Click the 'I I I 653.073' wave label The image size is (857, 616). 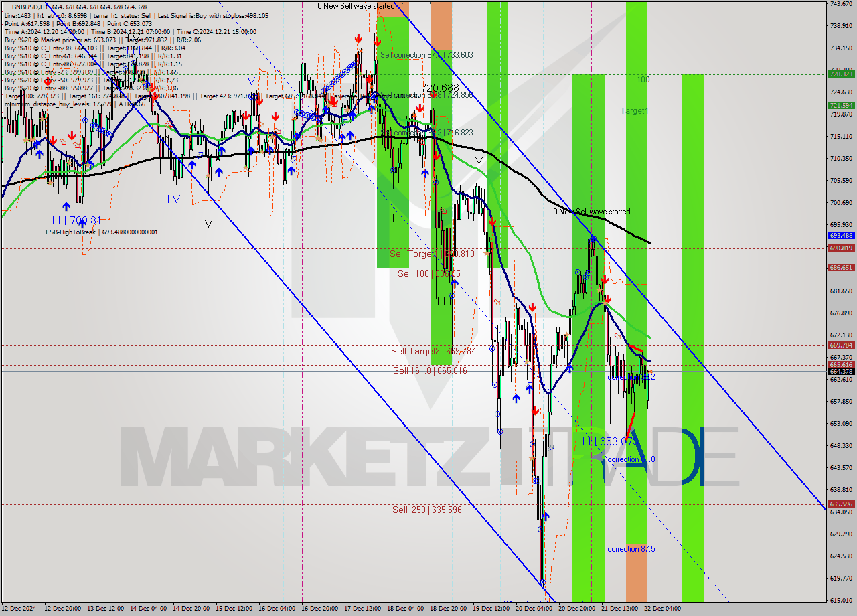pos(610,441)
